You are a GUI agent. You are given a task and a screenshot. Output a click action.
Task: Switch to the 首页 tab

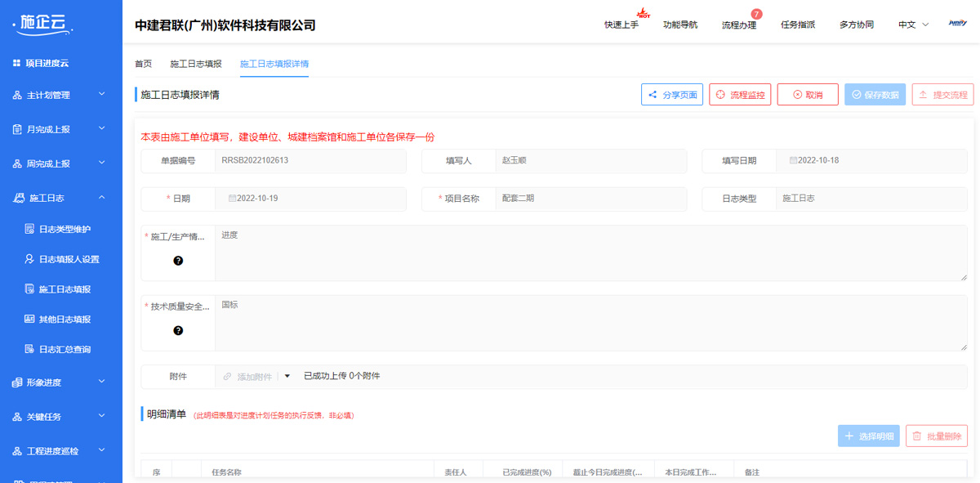click(143, 64)
